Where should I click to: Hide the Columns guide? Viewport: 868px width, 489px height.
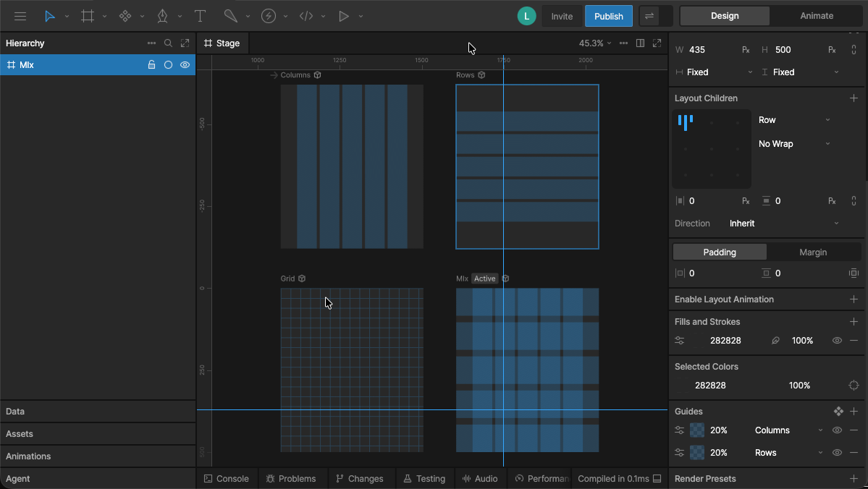837,430
